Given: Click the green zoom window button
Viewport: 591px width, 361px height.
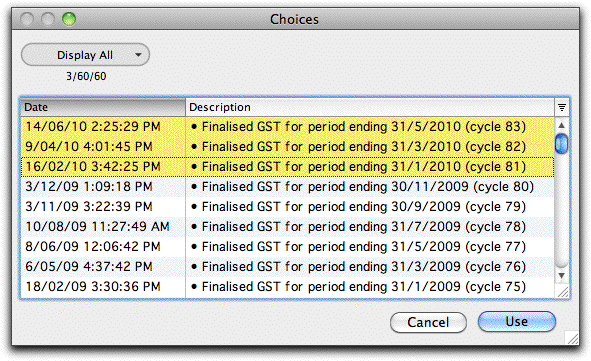Looking at the screenshot, I should pyautogui.click(x=69, y=19).
